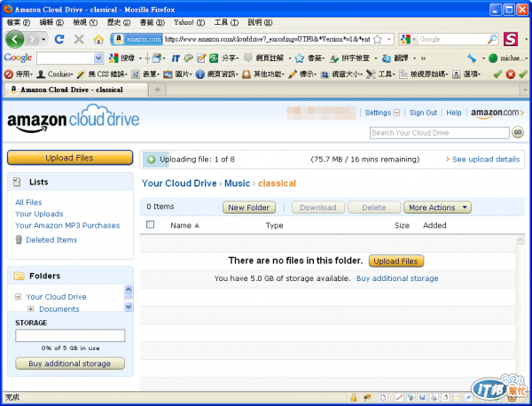Viewport: 532px width, 406px height.
Task: Open the 檔案 File menu
Action: [19, 22]
